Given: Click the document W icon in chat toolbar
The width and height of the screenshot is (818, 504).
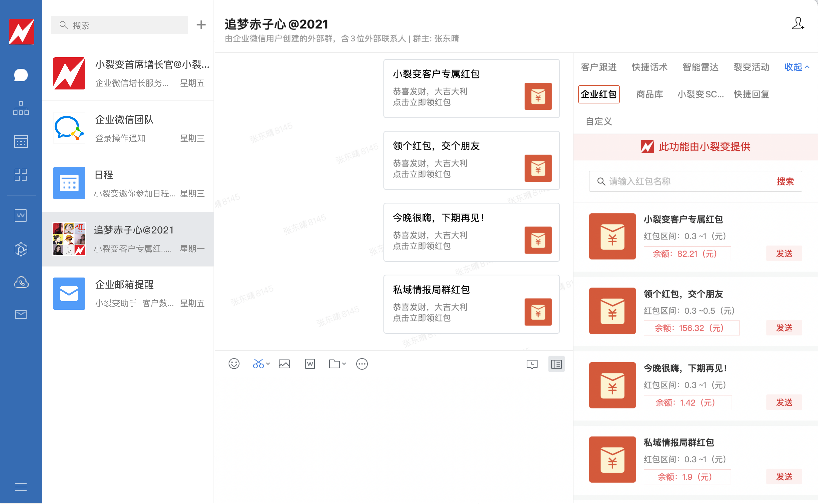Looking at the screenshot, I should pos(310,364).
